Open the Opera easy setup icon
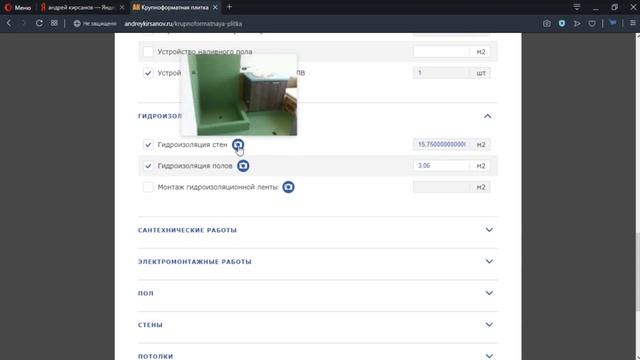 (x=633, y=23)
